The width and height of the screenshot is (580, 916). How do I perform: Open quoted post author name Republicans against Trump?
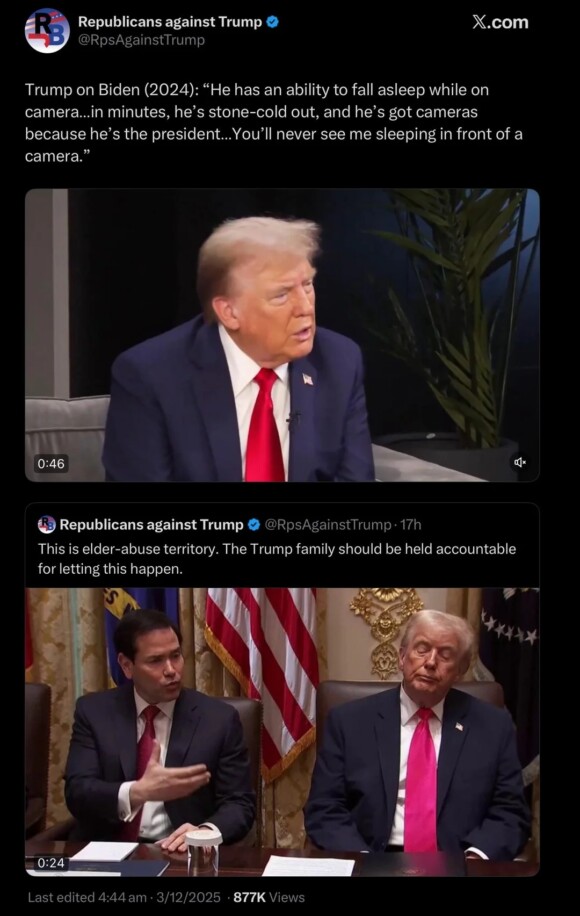pyautogui.click(x=151, y=525)
